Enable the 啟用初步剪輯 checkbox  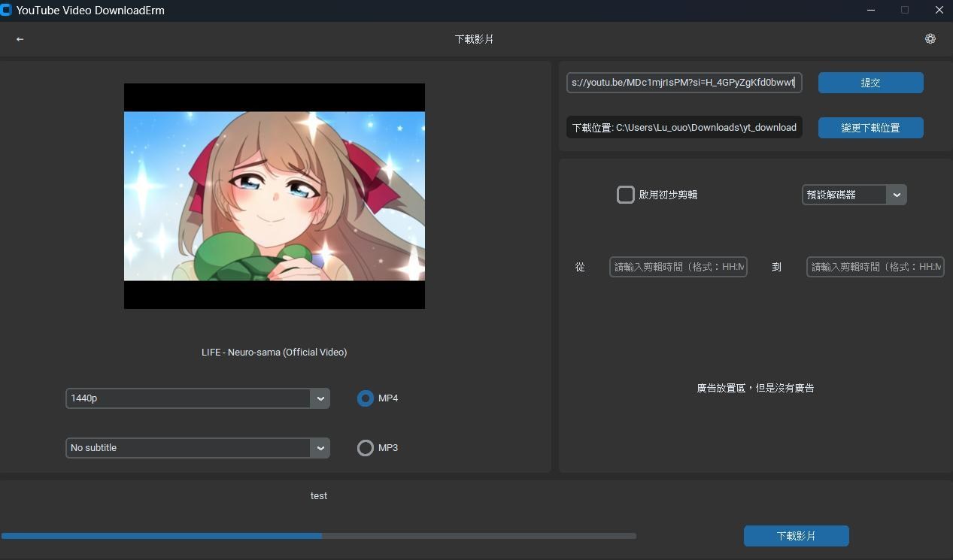click(626, 195)
